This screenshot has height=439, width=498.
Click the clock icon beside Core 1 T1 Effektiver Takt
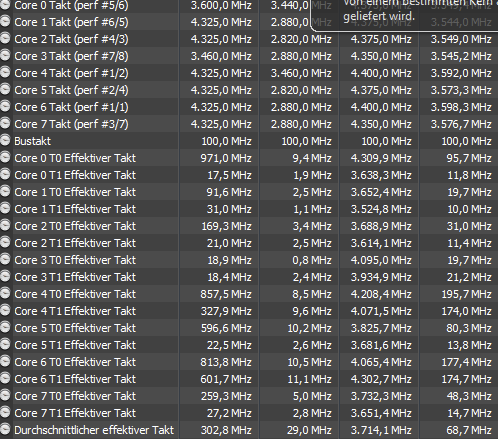5,209
